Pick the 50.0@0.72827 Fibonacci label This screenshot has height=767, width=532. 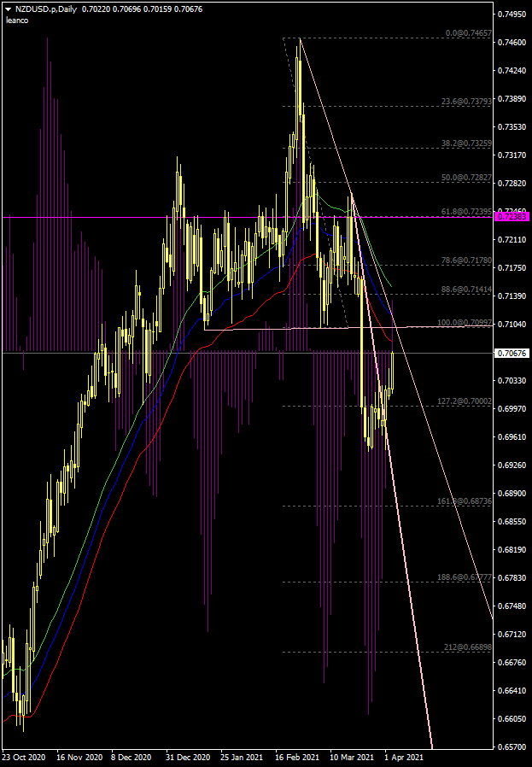point(466,178)
